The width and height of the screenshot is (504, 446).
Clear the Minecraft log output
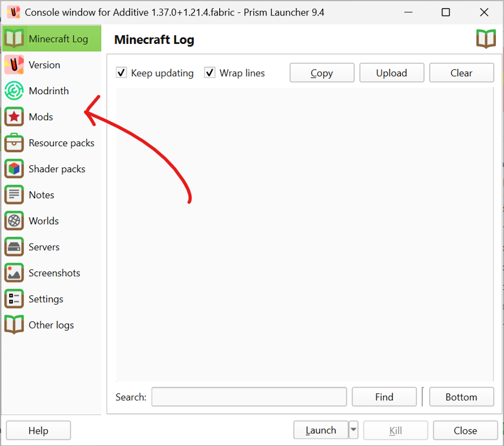point(461,73)
